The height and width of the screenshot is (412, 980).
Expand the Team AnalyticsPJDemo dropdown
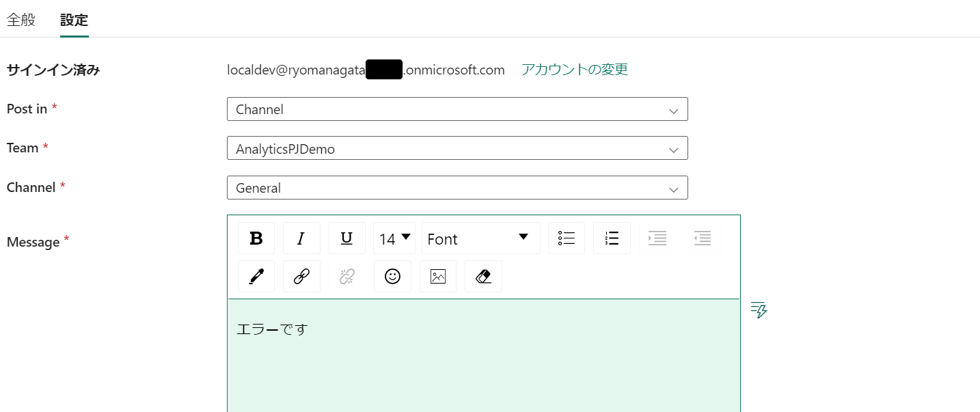point(457,148)
